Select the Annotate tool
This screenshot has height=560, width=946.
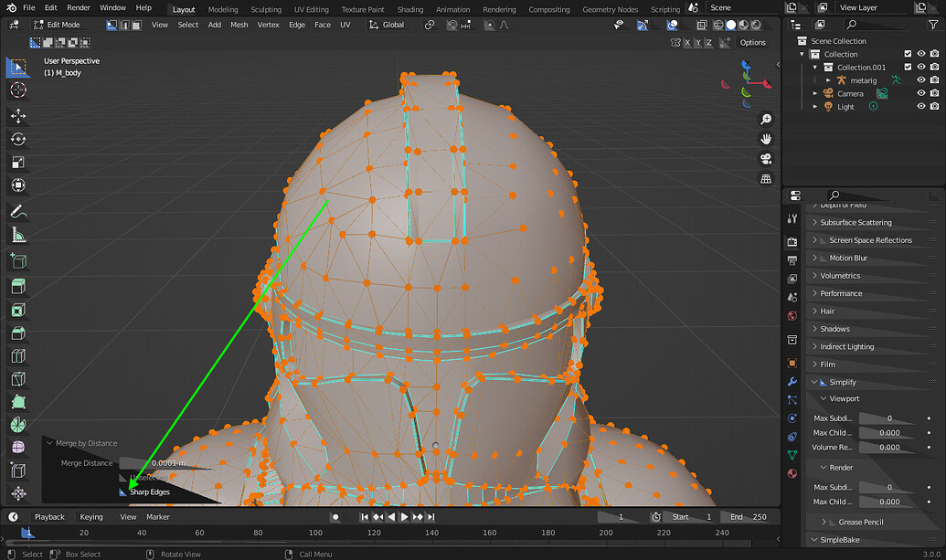(18, 212)
